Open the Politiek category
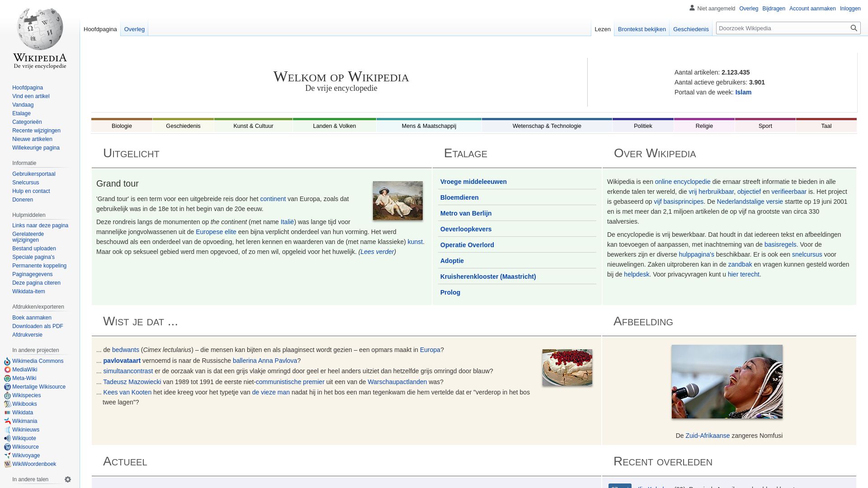The image size is (868, 488). click(x=643, y=126)
